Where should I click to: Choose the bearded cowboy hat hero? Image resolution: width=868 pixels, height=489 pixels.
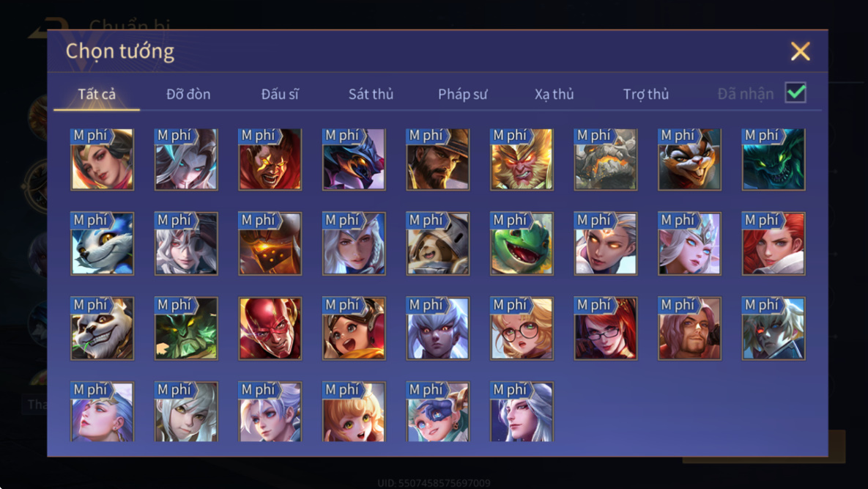[x=438, y=160]
